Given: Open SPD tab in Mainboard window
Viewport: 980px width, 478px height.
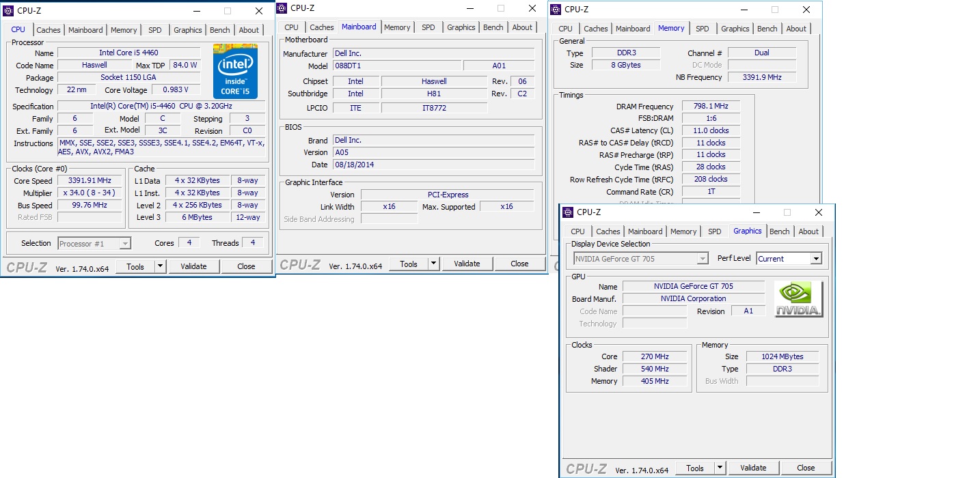Looking at the screenshot, I should [428, 27].
